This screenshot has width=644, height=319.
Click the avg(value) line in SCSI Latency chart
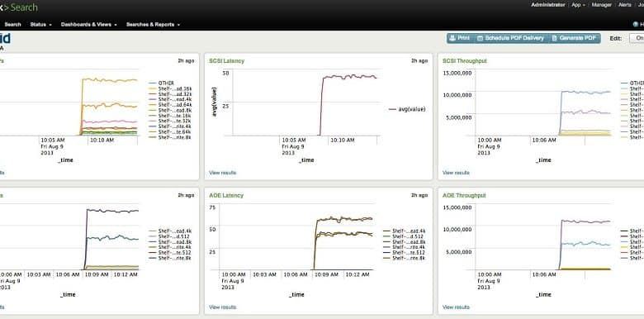tap(349, 77)
